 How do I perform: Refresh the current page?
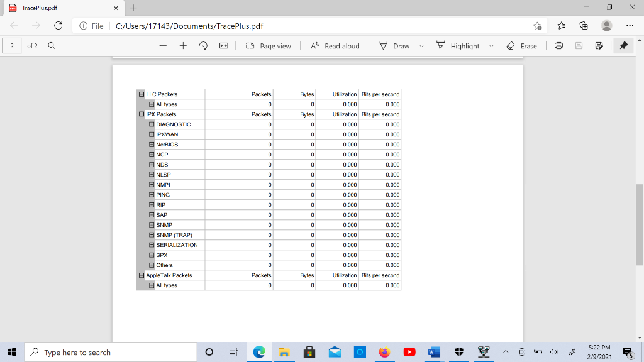[58, 26]
